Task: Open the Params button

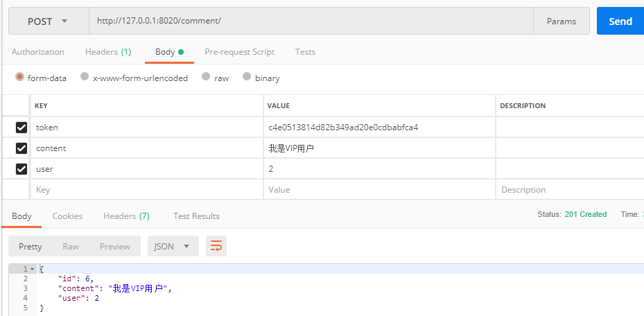Action: click(562, 21)
